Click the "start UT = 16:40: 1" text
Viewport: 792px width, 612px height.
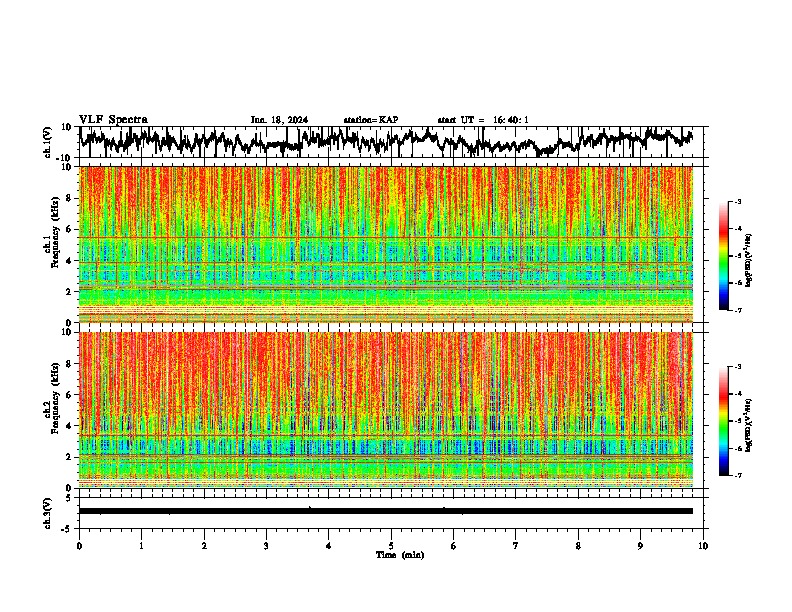tap(483, 120)
